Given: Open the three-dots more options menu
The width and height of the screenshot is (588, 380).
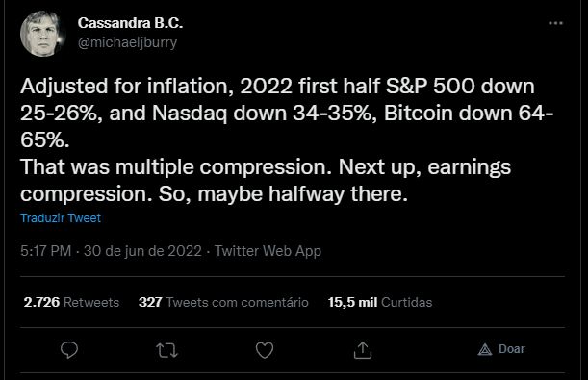Looking at the screenshot, I should tap(555, 23).
